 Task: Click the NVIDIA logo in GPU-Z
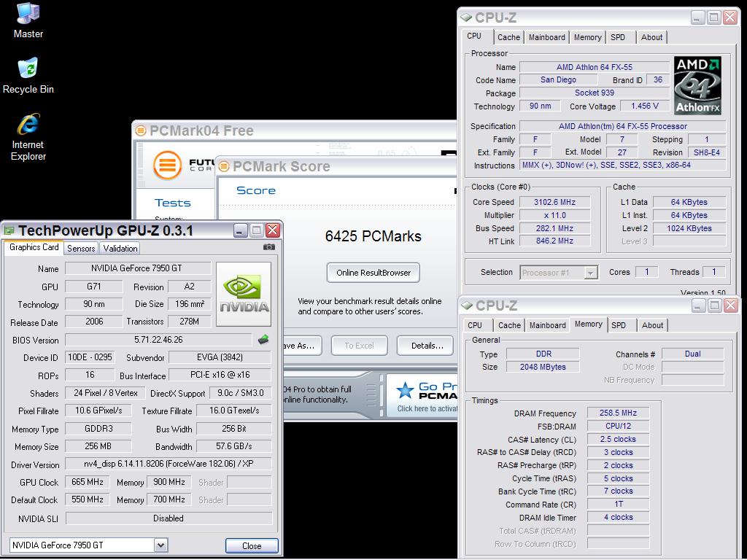point(244,295)
